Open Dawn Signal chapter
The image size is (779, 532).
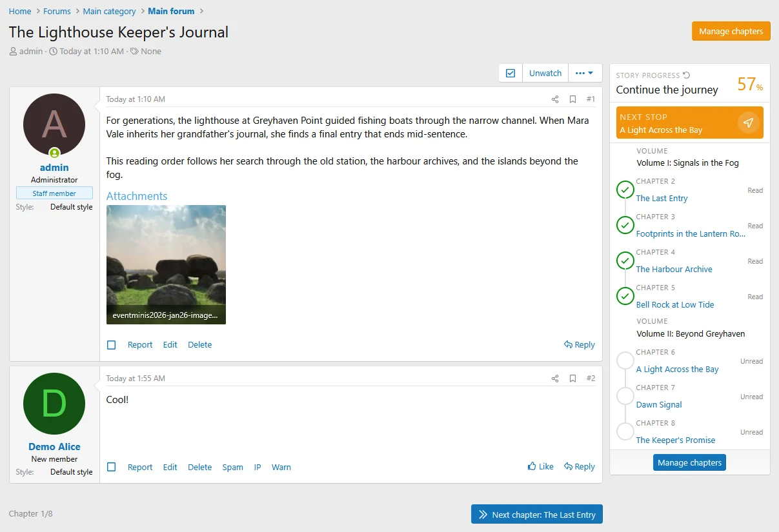click(x=659, y=405)
